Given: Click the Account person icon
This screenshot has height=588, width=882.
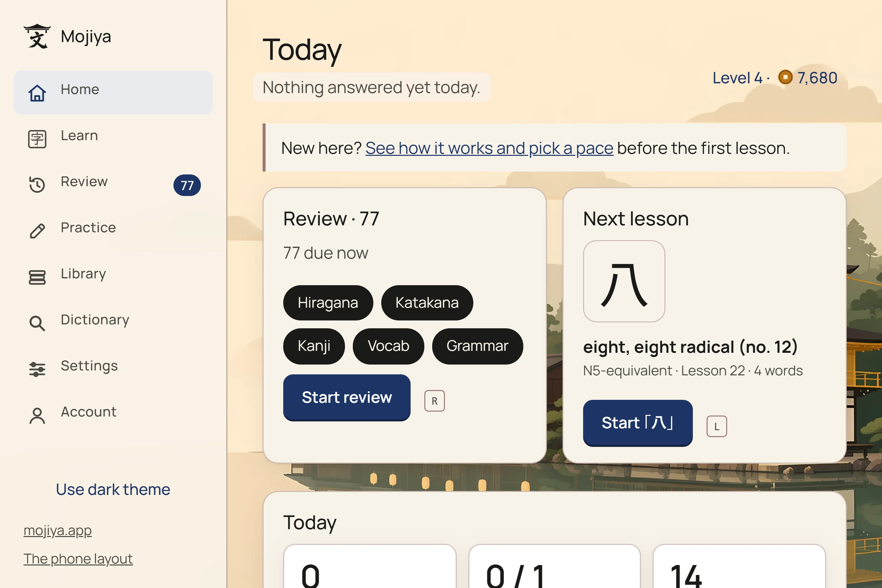Looking at the screenshot, I should [x=37, y=416].
